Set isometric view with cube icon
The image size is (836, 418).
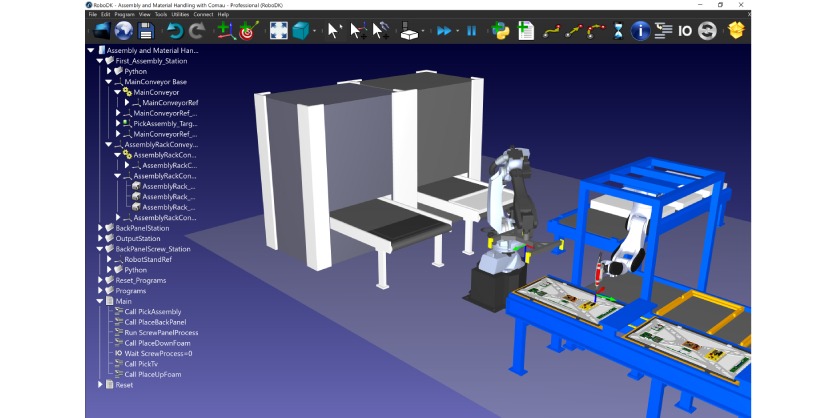pos(301,31)
